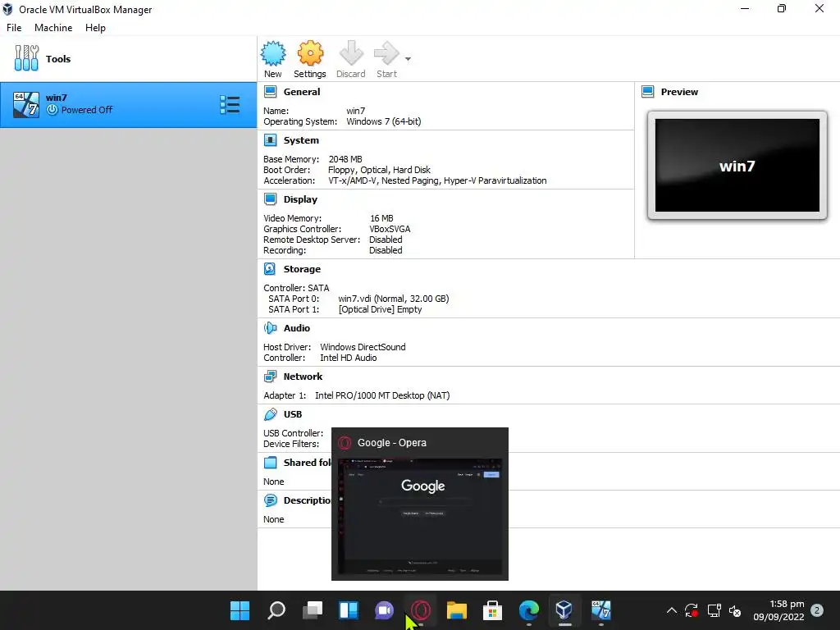Open the Chat taskbar icon

(x=384, y=610)
